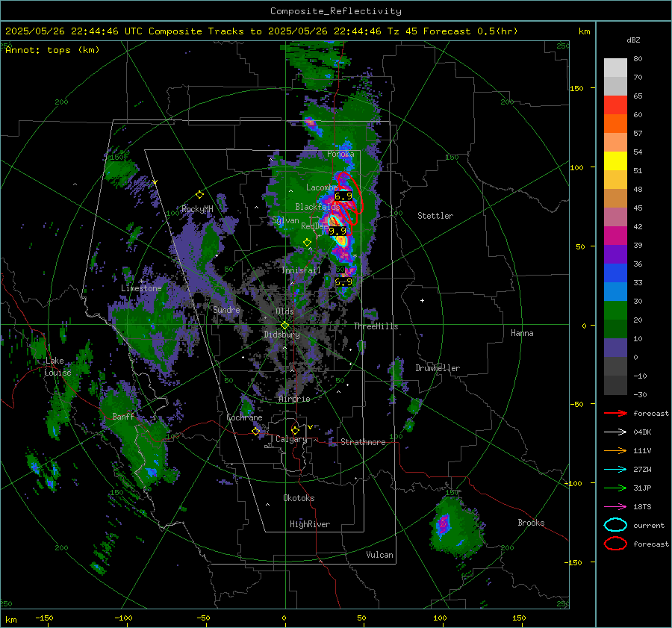
Task: Click the storm top label 6.9
Action: pos(343,196)
